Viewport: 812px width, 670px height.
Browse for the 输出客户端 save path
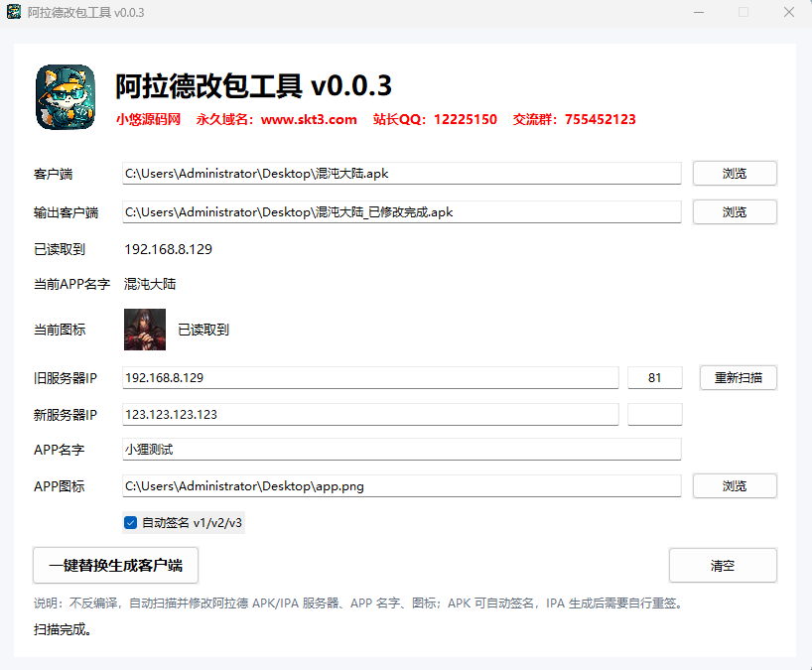tap(735, 212)
